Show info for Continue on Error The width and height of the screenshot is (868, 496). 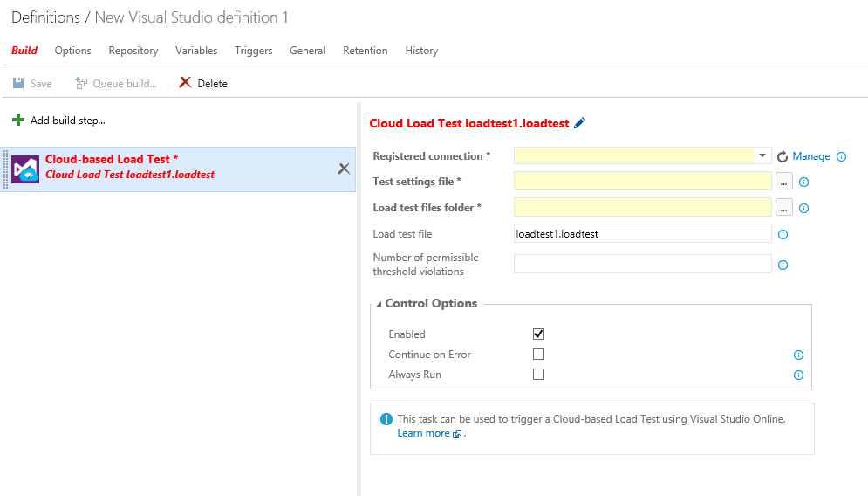(x=798, y=355)
